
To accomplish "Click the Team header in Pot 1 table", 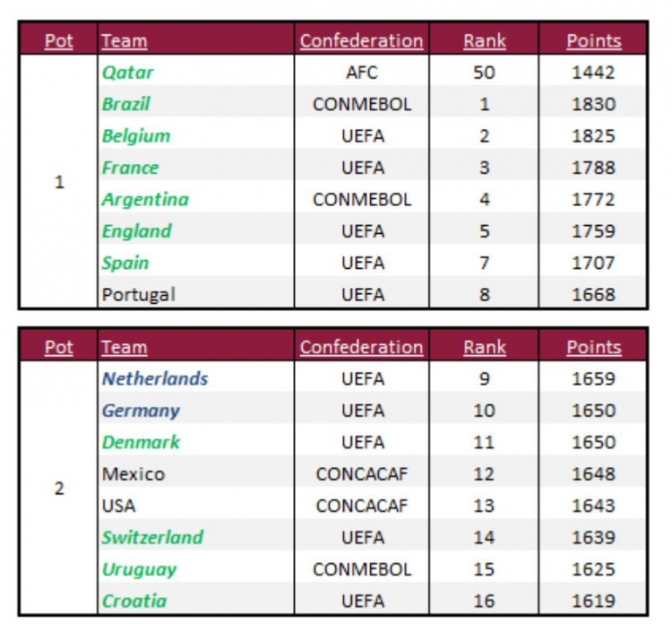I will pyautogui.click(x=125, y=41).
